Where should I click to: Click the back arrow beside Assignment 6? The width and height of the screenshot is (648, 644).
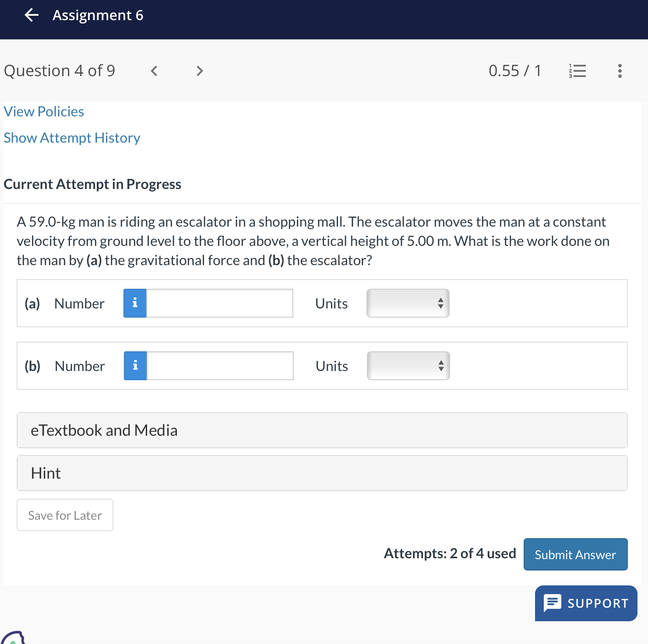pos(31,16)
